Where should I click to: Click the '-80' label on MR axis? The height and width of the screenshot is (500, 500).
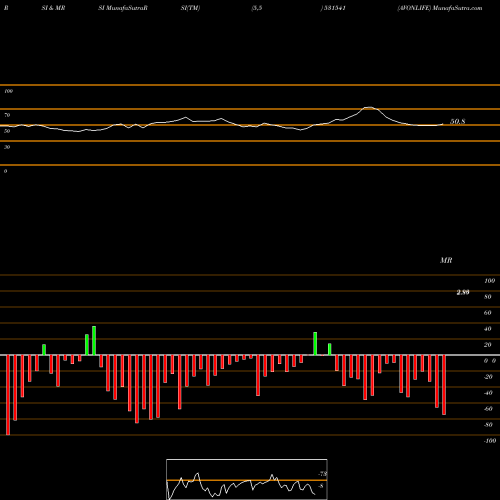488,425
